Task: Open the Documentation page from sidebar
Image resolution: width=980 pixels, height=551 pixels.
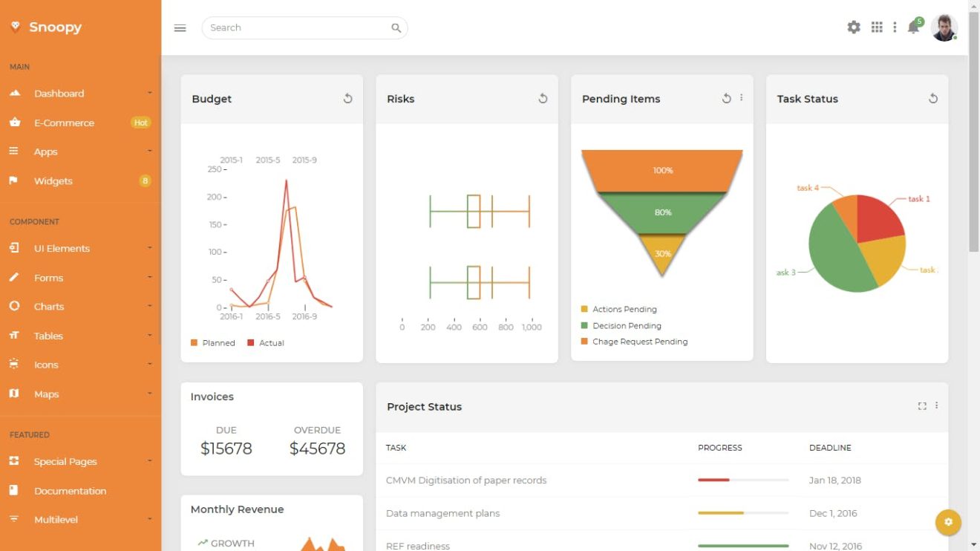Action: tap(70, 490)
